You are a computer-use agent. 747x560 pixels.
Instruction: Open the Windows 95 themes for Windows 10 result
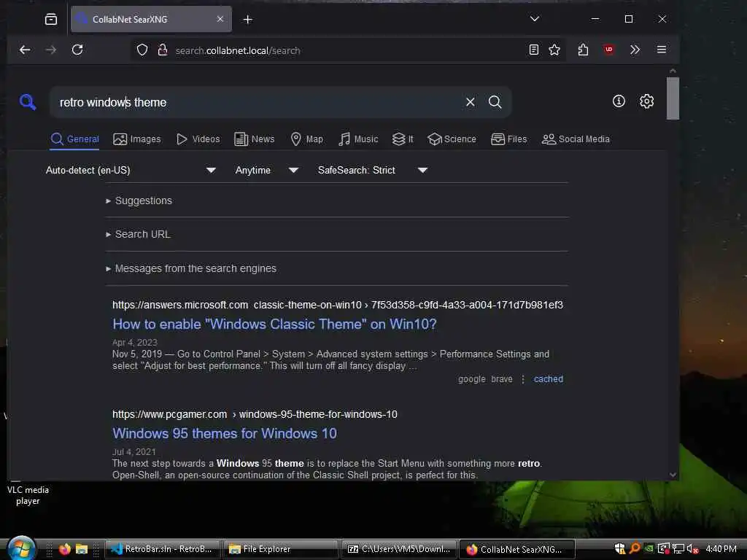pos(225,434)
